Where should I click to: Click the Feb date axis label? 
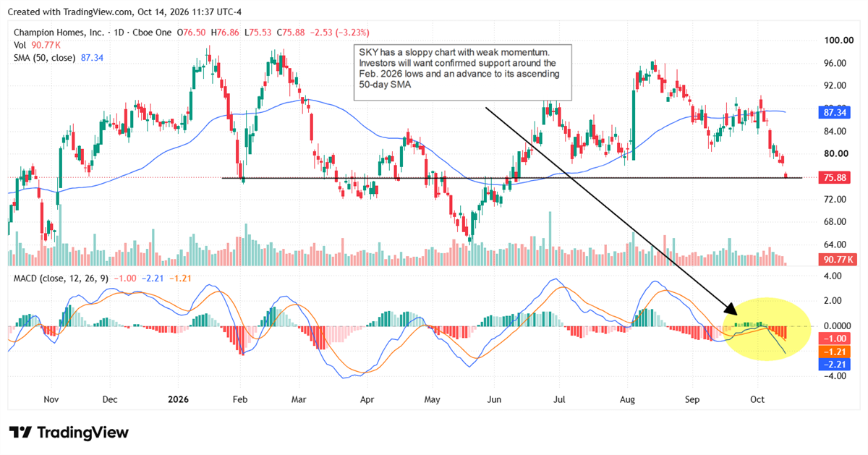point(239,399)
